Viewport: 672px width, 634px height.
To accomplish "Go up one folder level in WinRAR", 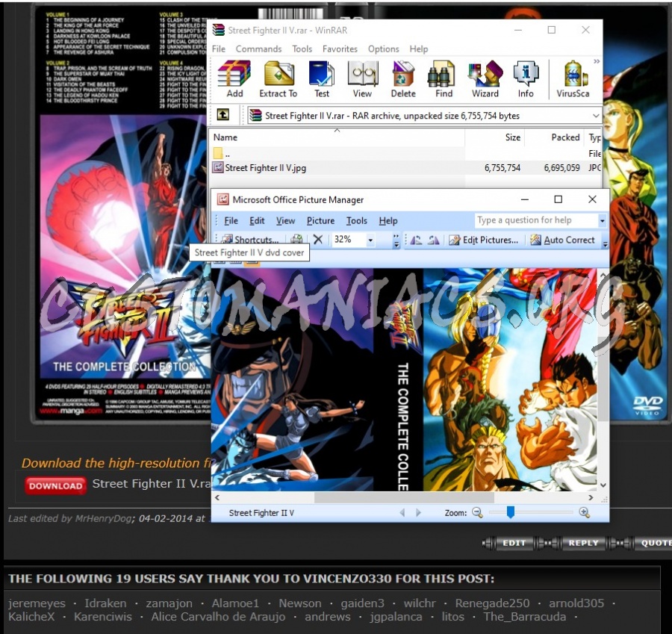I will [x=223, y=115].
